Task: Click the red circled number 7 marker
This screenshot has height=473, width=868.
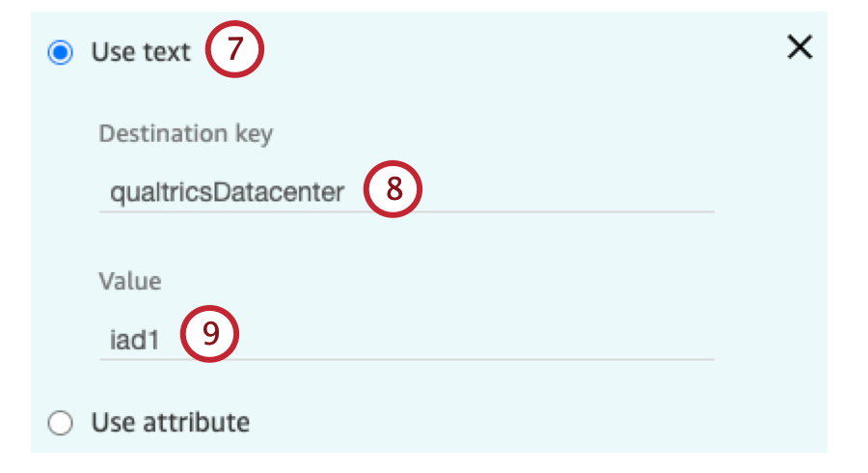Action: pyautogui.click(x=234, y=49)
